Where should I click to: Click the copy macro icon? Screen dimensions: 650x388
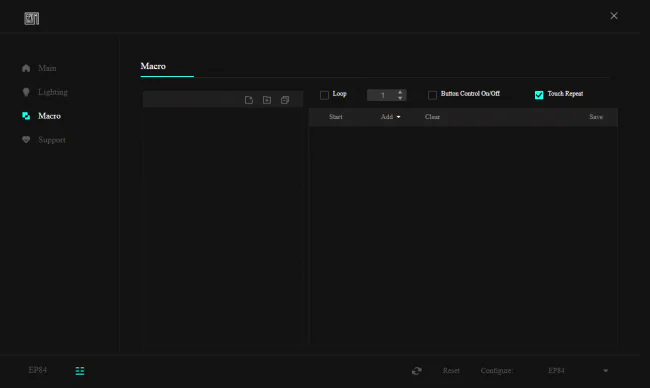coord(285,100)
